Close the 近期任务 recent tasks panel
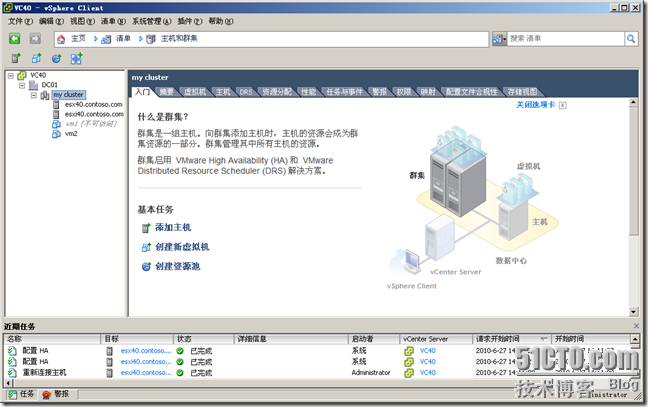The width and height of the screenshot is (648, 407). tap(636, 326)
